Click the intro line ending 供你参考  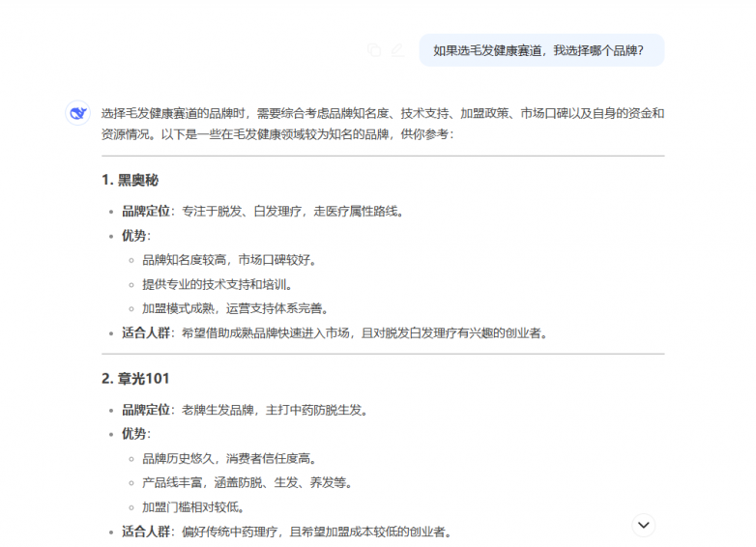pos(277,134)
